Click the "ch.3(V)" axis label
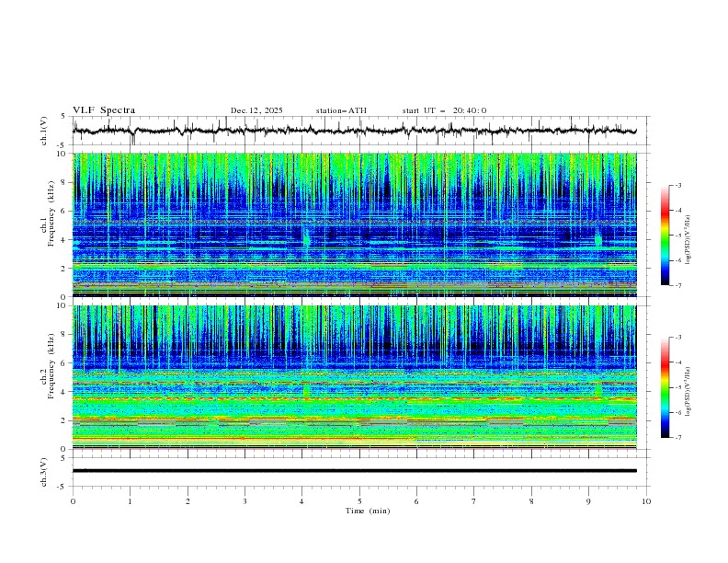728x563 pixels. [44, 472]
